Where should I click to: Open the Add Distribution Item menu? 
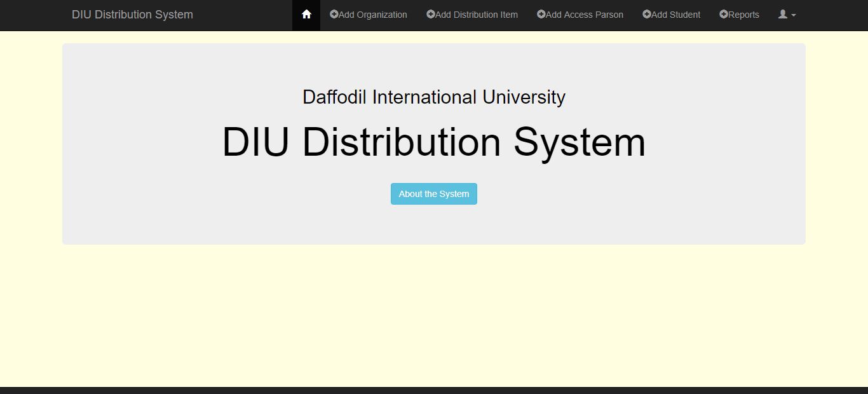pos(472,15)
